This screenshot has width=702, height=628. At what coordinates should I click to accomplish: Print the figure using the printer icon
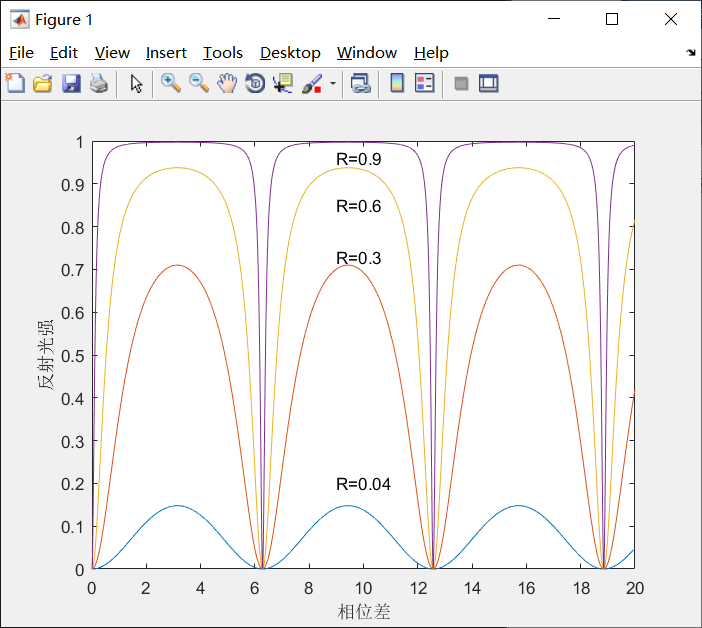(x=98, y=84)
